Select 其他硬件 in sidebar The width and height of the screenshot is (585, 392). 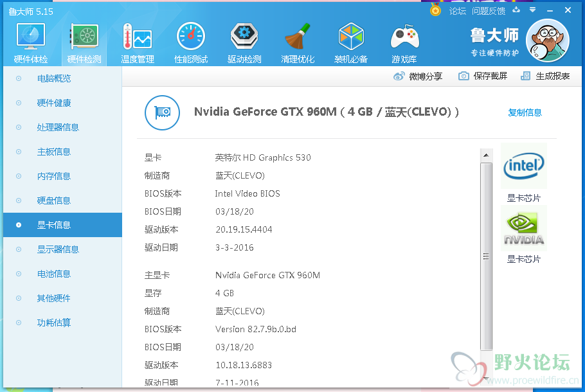63,298
